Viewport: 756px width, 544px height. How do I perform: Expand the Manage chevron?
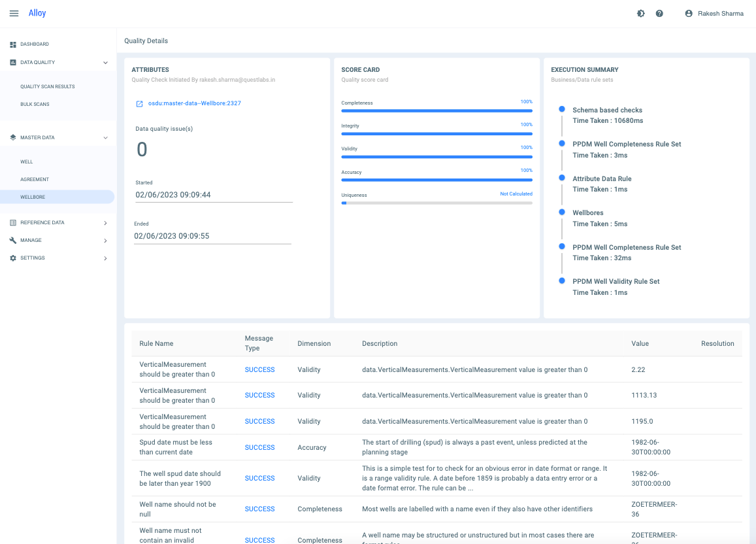106,241
